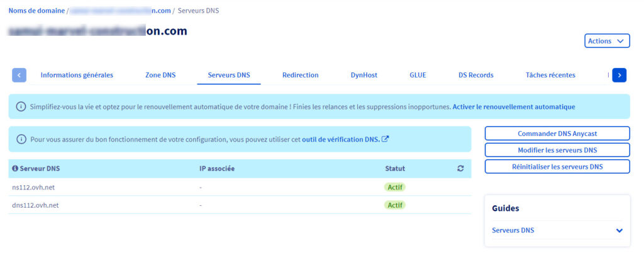
Task: Click the Noms de domaine breadcrumb link
Action: (x=36, y=11)
